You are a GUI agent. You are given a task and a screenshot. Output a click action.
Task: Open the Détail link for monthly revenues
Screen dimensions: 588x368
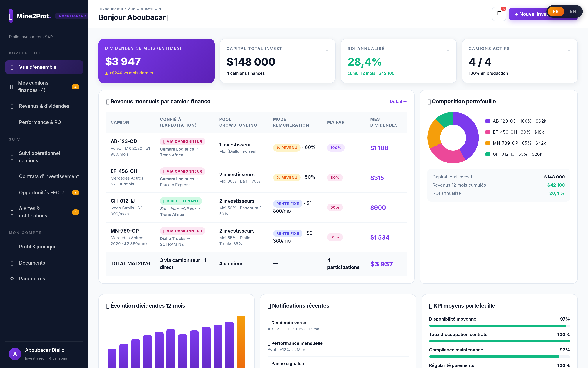pyautogui.click(x=398, y=102)
